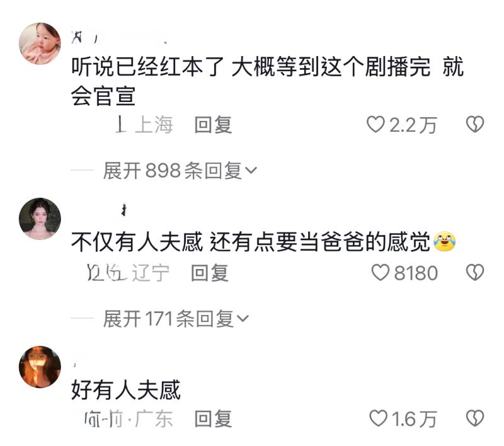Reply to the 广东 user's comment
The image size is (504, 446).
(x=213, y=419)
